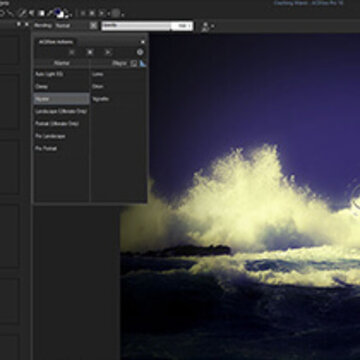
Task: Select the brush tool in top toolbar
Action: pos(22,13)
